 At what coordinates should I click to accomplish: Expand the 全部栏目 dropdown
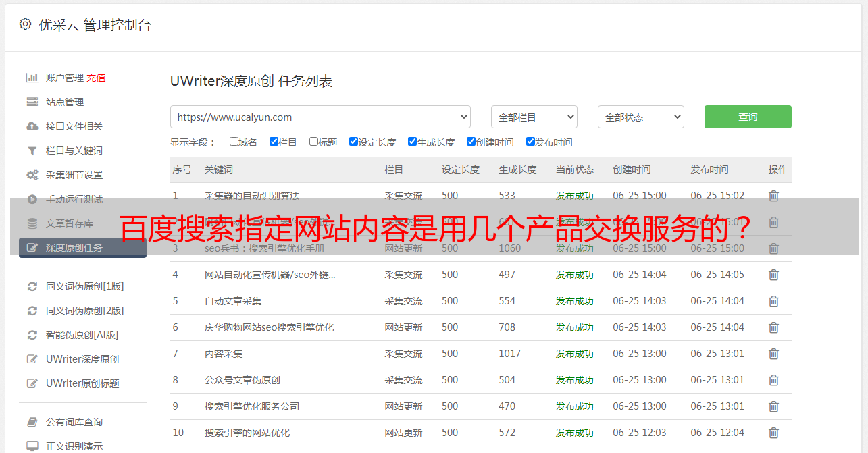(534, 117)
